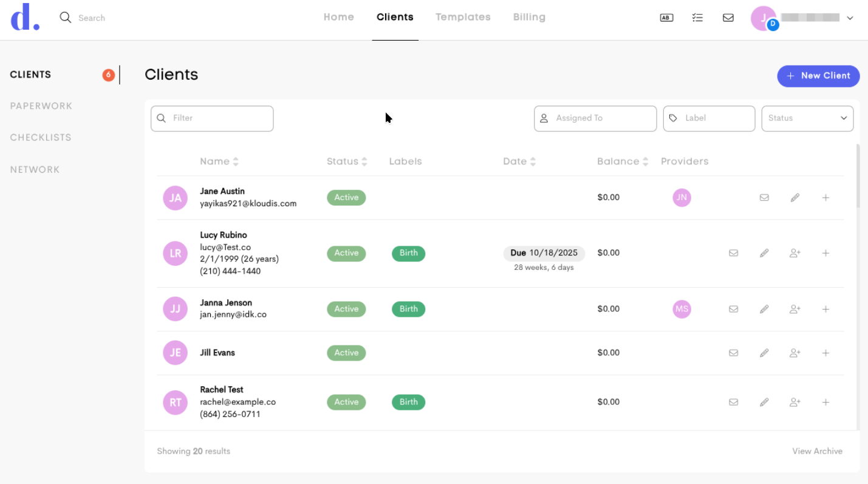Click the client list vertical scrollbar
Viewport: 868px width, 484px height.
pyautogui.click(x=858, y=176)
